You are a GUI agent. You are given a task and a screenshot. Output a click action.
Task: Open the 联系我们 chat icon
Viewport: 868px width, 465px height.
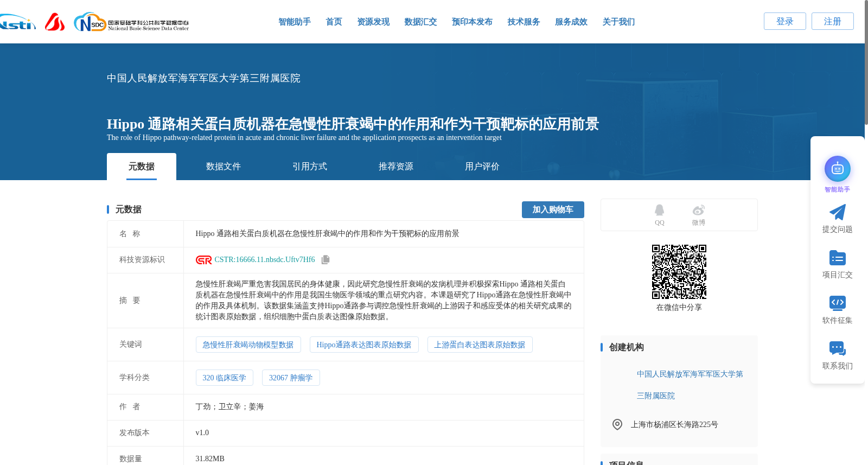pyautogui.click(x=837, y=348)
